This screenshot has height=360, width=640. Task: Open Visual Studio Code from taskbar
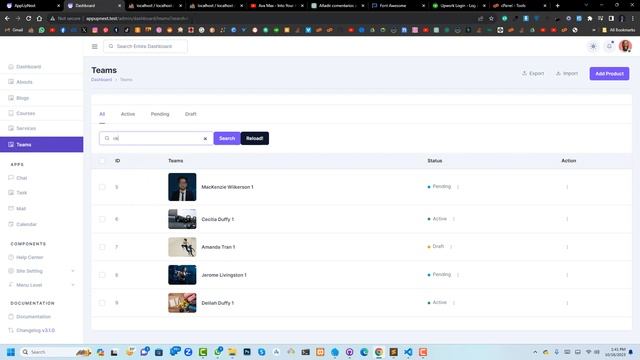(408, 352)
